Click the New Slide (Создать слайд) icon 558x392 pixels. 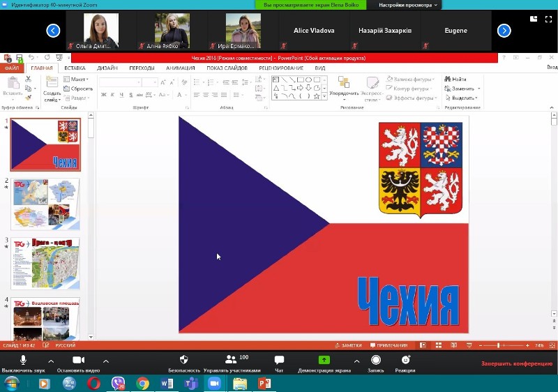(52, 84)
